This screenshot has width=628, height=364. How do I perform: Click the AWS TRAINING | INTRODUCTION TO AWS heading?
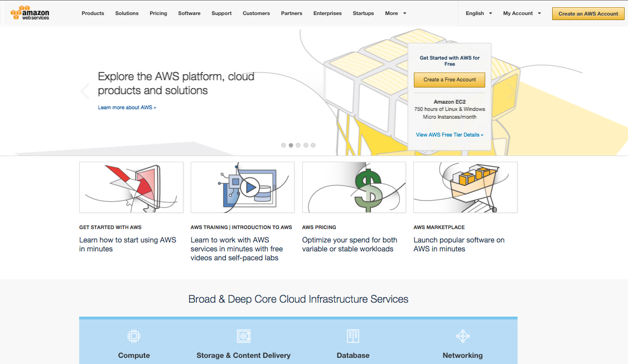pyautogui.click(x=241, y=227)
